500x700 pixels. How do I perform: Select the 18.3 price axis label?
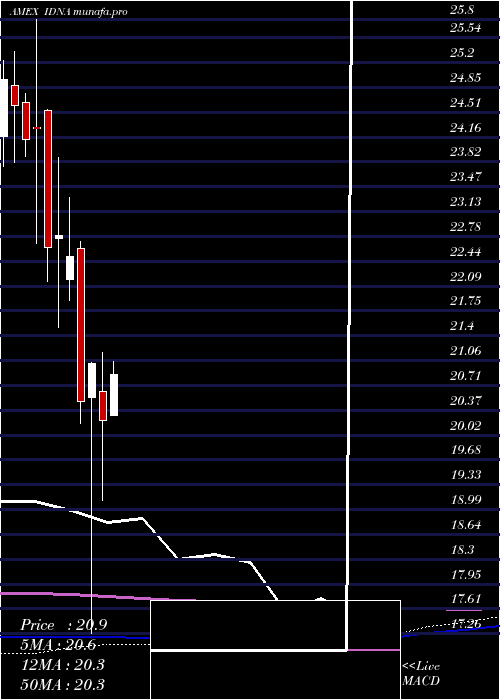point(462,550)
